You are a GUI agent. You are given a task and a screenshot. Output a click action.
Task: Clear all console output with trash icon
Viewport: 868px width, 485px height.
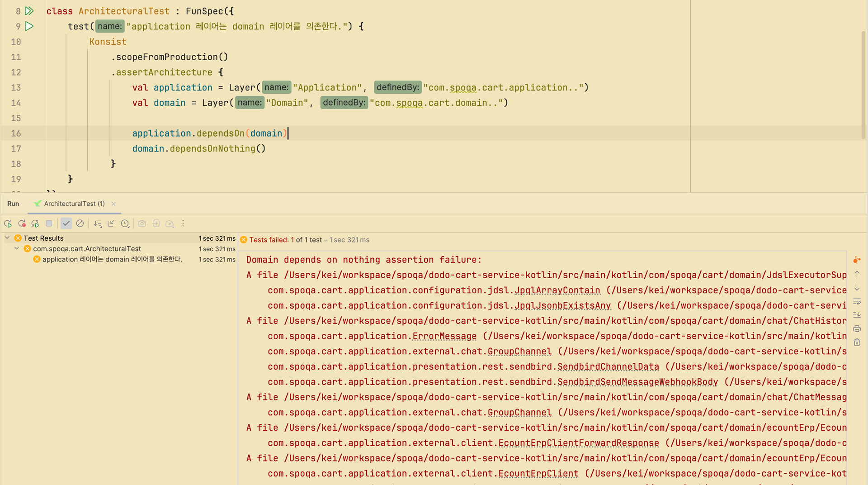coord(857,342)
